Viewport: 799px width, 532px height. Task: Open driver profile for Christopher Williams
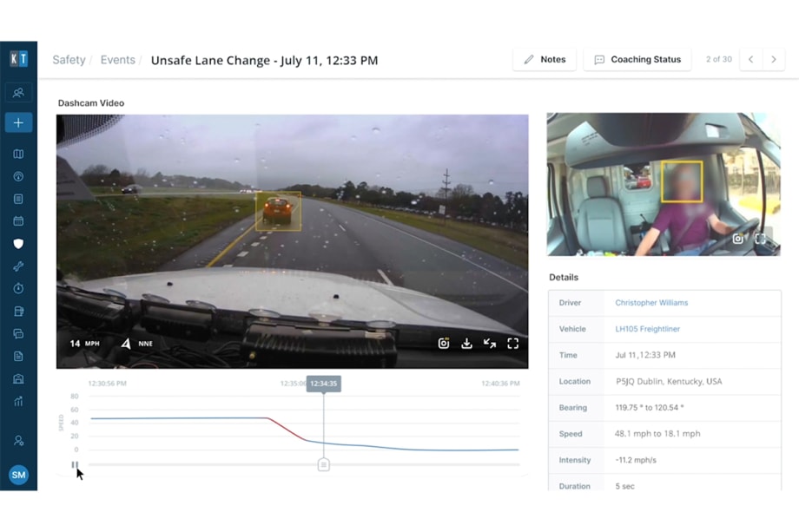(651, 303)
